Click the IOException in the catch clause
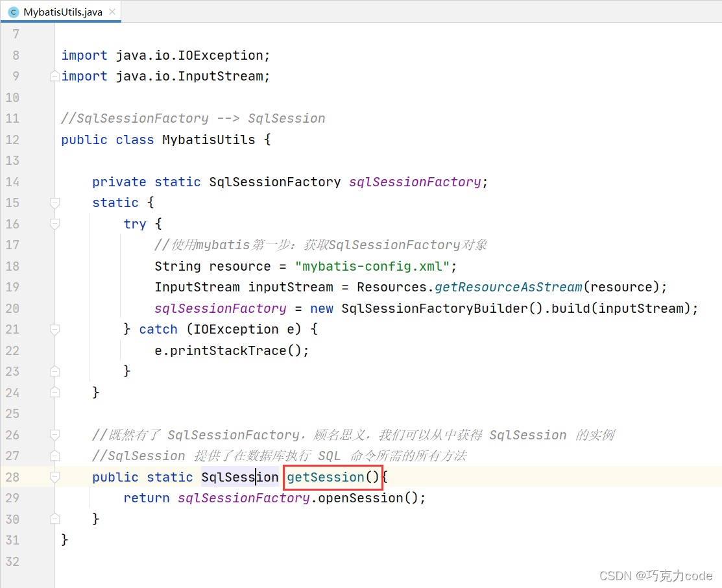The height and width of the screenshot is (588, 722). [x=235, y=330]
